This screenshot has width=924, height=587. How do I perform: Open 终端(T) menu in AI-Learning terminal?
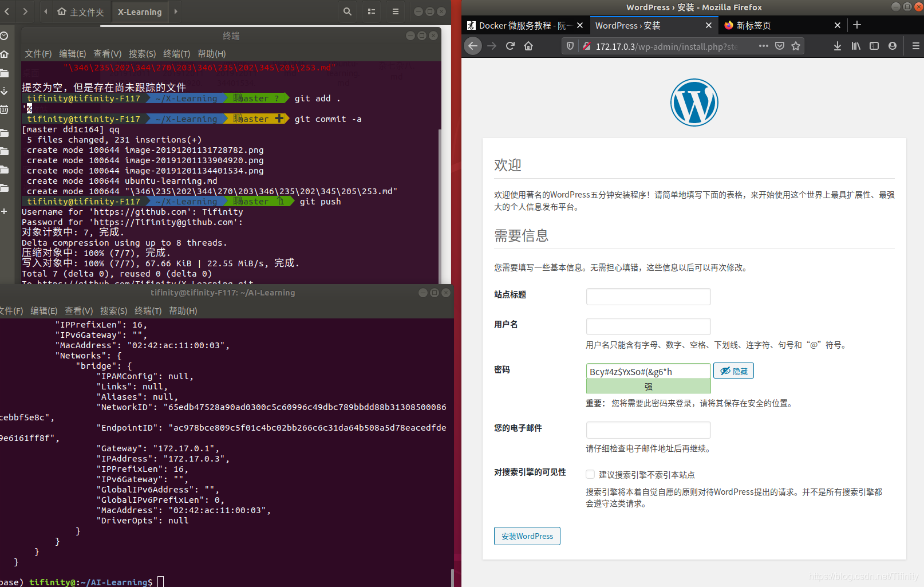coord(148,311)
